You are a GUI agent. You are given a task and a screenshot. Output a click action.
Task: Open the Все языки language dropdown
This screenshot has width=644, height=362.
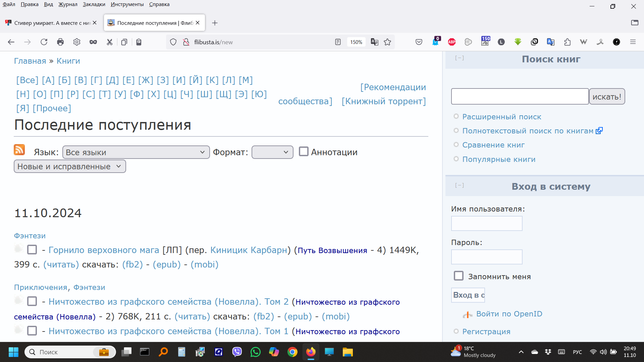point(136,152)
